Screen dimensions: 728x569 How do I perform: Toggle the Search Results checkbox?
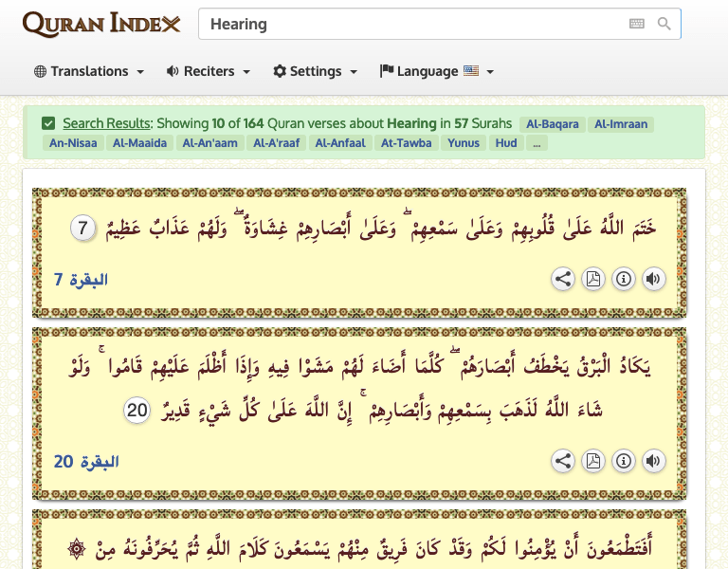[48, 123]
